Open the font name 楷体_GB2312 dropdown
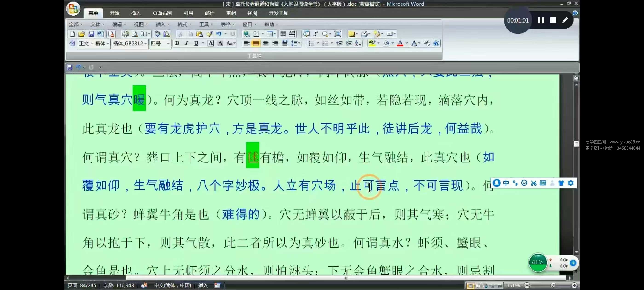This screenshot has width=644, height=290. click(146, 43)
